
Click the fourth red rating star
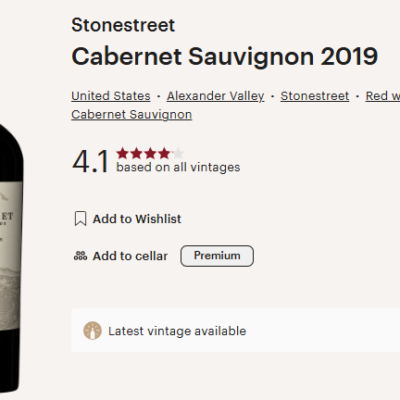pyautogui.click(x=164, y=153)
